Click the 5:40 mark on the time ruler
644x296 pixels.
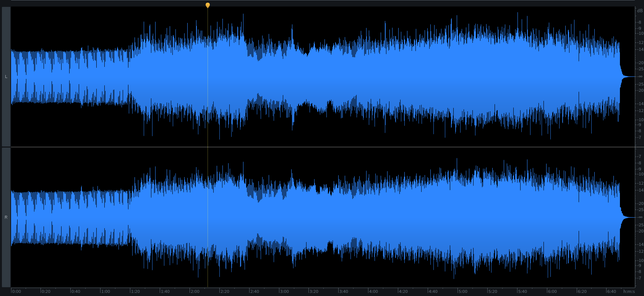pyautogui.click(x=522, y=291)
